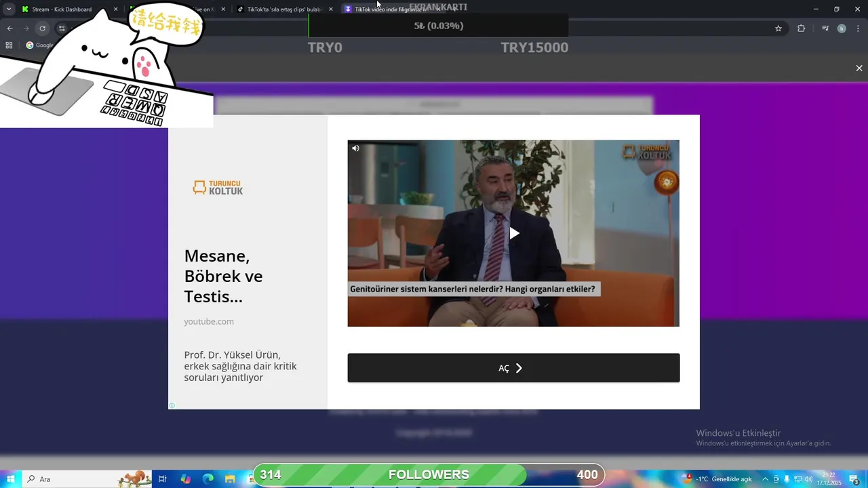The width and height of the screenshot is (868, 488).
Task: Close the TikTok'ta 'sıla ertaş clips' tab
Action: tap(331, 9)
